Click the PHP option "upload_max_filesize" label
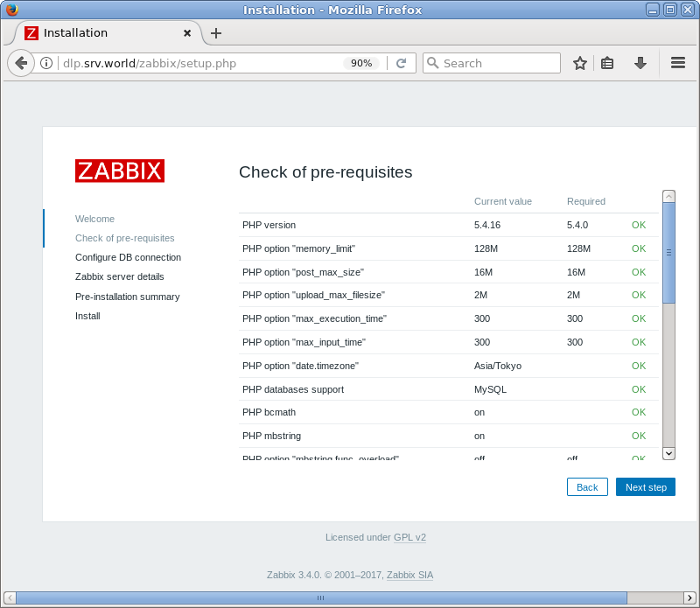The height and width of the screenshot is (608, 700). pyautogui.click(x=313, y=295)
